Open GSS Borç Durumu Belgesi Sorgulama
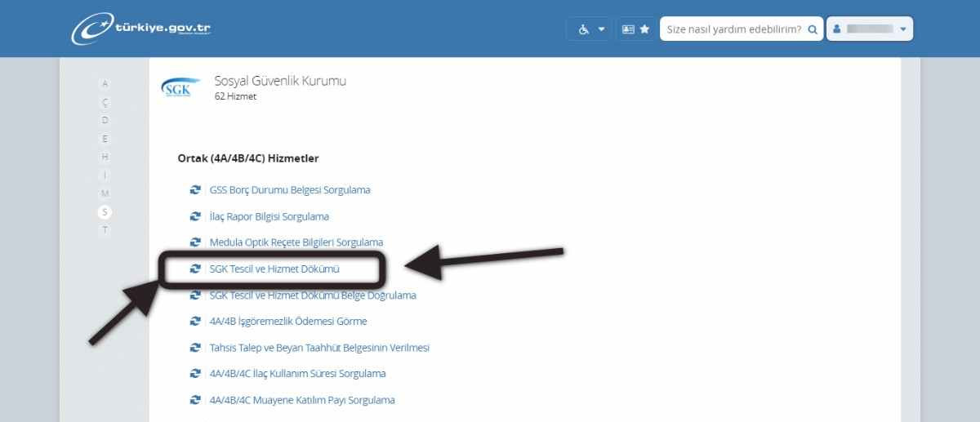The height and width of the screenshot is (422, 980). [290, 190]
